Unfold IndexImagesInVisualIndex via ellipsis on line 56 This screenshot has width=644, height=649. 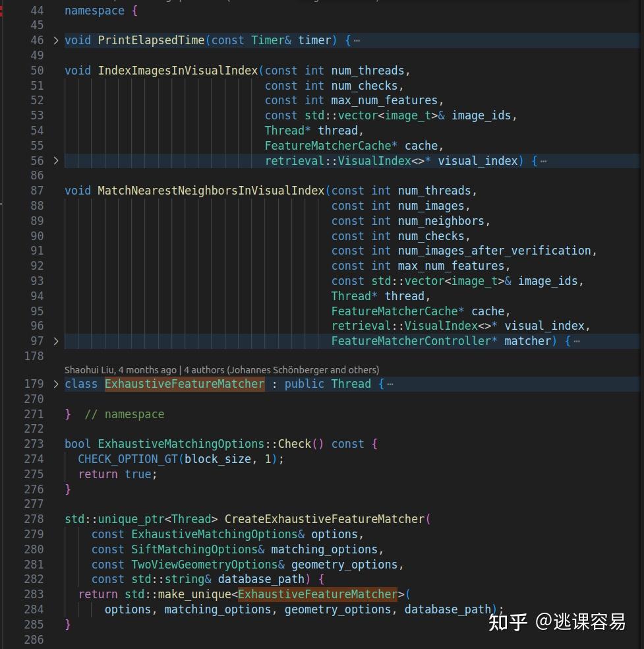tap(543, 161)
